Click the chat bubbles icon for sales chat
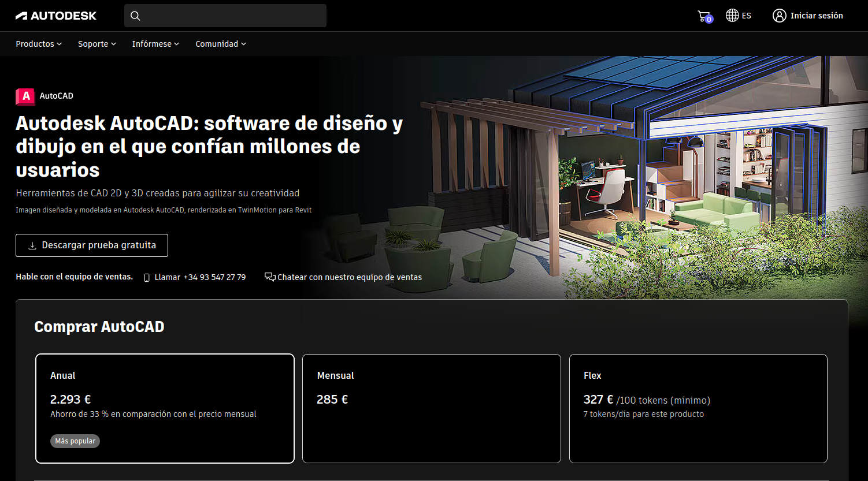868x481 pixels. click(270, 277)
